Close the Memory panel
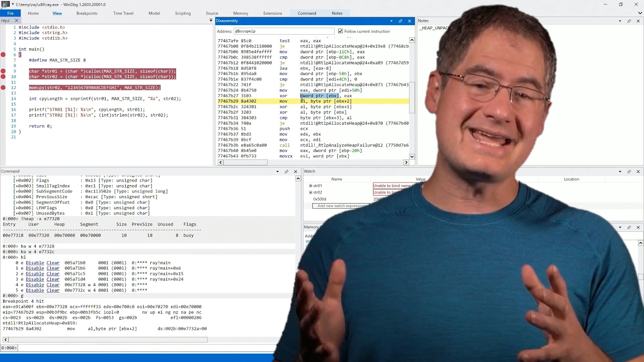This screenshot has width=644, height=362. (638, 227)
